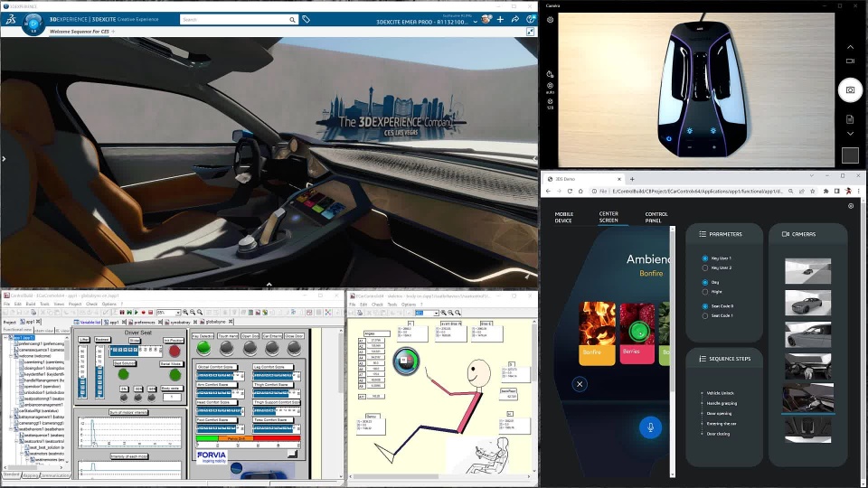
Task: Open the zoom percentage dropdown in ControlBuild toolbar
Action: (178, 313)
